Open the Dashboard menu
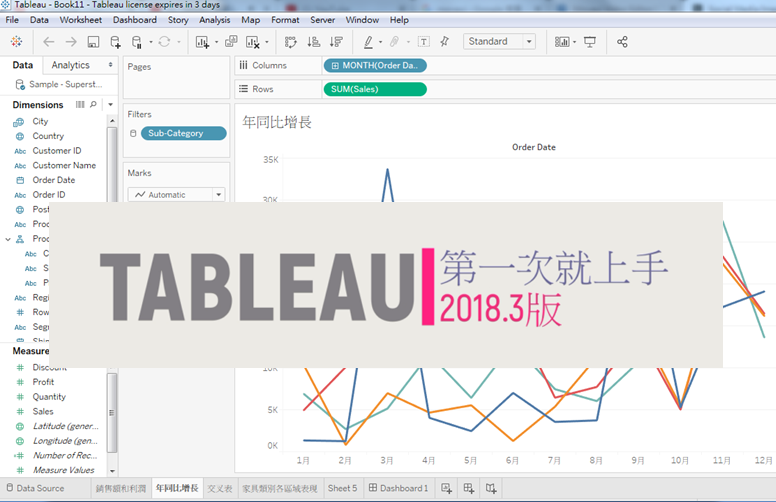Viewport: 776px width, 502px height. (x=135, y=20)
